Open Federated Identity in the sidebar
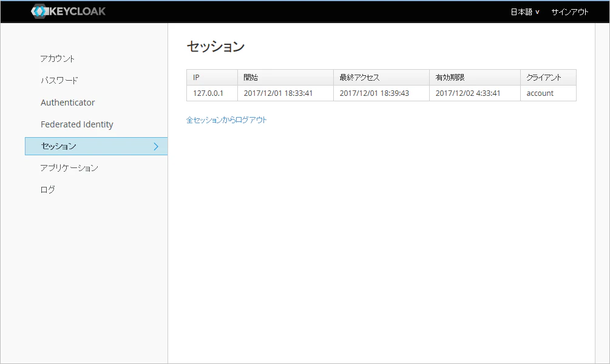The width and height of the screenshot is (610, 364). pyautogui.click(x=77, y=124)
